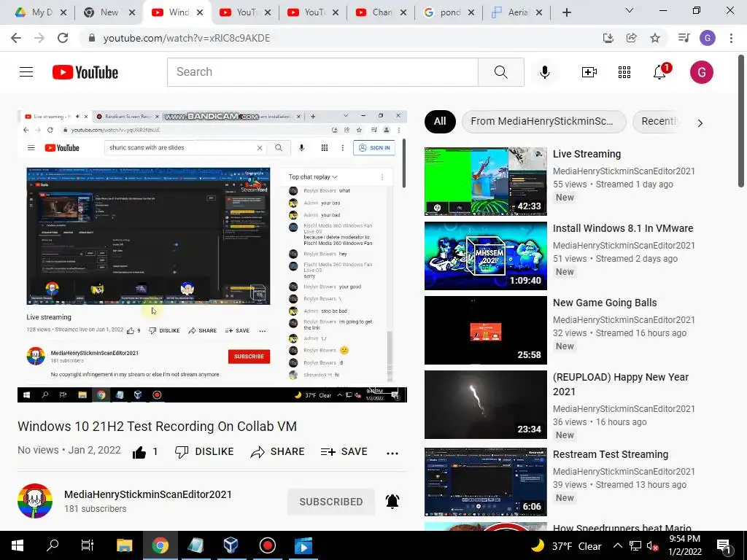Open New Game Going Balls title

click(x=605, y=303)
